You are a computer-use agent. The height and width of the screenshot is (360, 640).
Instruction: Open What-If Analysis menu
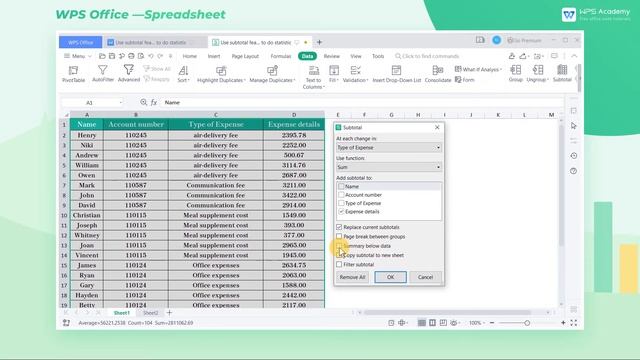(x=478, y=69)
